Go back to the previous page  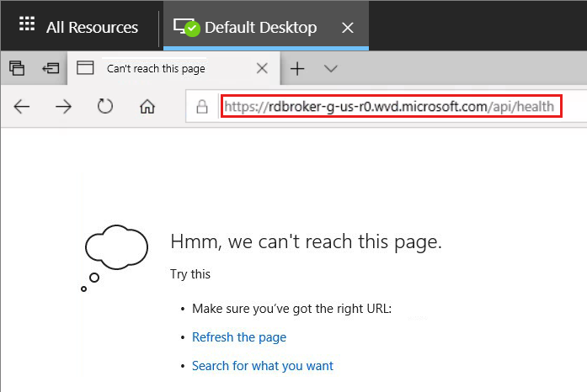click(22, 107)
